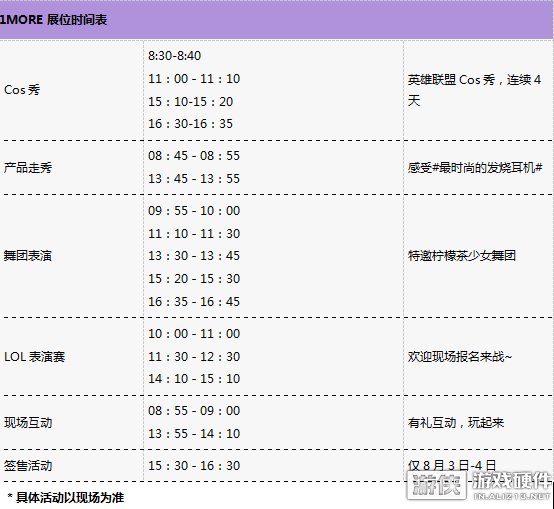This screenshot has width=554, height=509.
Task: Click the LOL 表演赛 row label
Action: (35, 357)
